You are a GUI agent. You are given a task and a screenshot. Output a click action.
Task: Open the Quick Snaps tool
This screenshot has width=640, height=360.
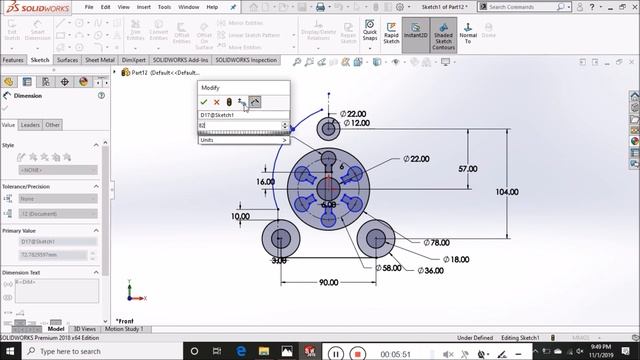(x=370, y=30)
